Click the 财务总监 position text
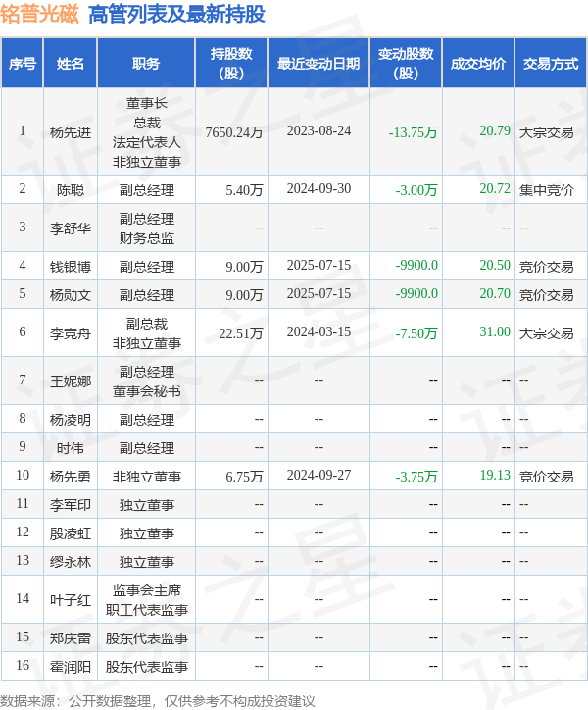 coord(147,238)
